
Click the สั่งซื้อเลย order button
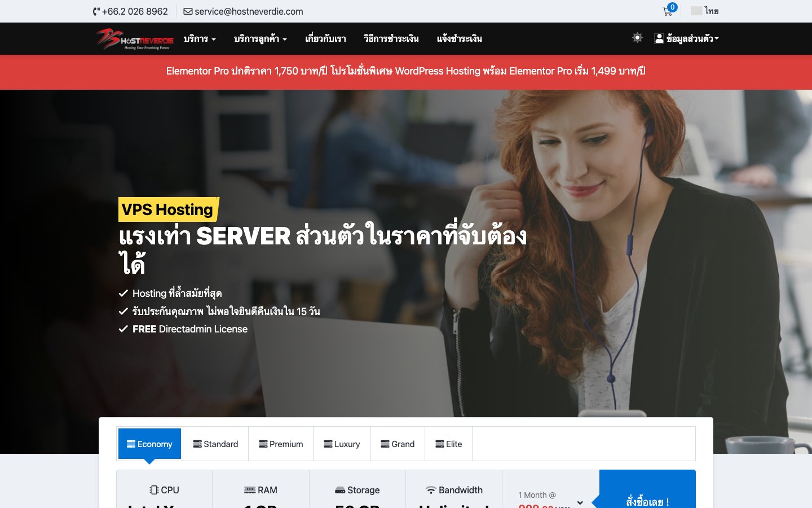coord(647,501)
